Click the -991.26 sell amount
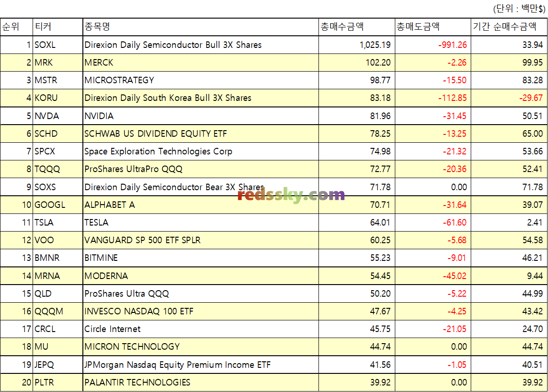Image resolution: width=548 pixels, height=392 pixels. pos(452,45)
